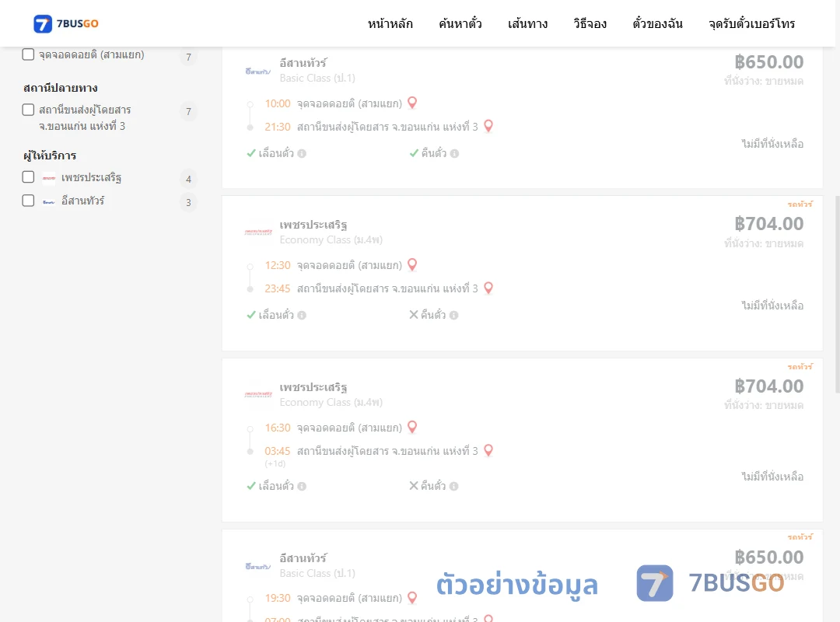Open map pin for 16:30 departure stop
Image resolution: width=840 pixels, height=622 pixels.
[412, 427]
